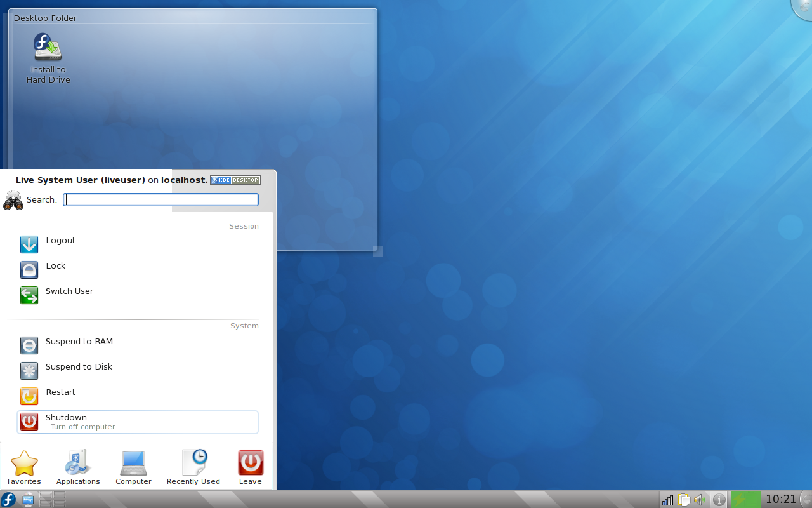Click the volume speaker tray icon
The height and width of the screenshot is (508, 812).
tap(700, 500)
